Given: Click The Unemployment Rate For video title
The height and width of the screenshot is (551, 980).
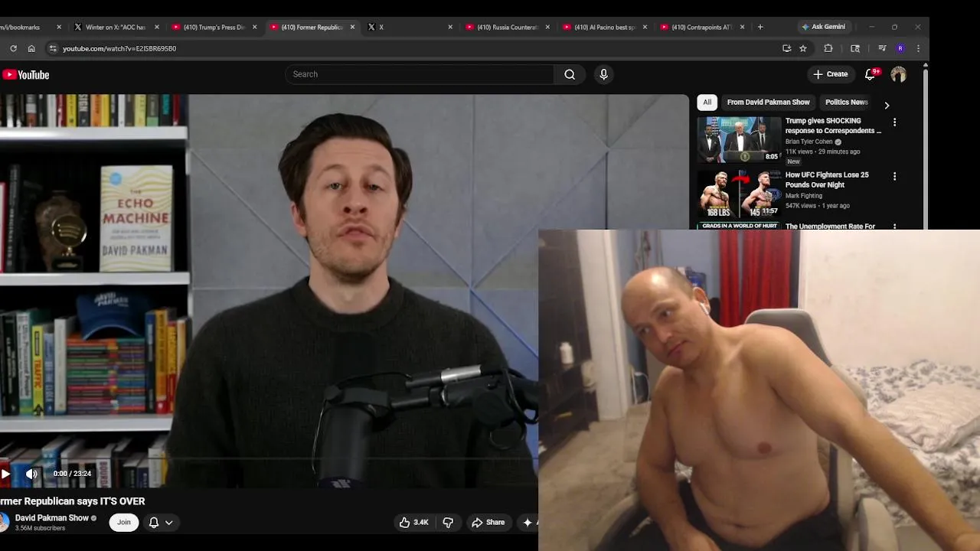Looking at the screenshot, I should [830, 227].
